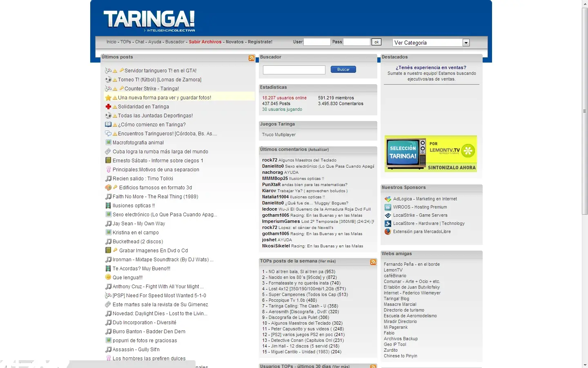
Task: Click the film icon beside Te Acordas? Muy Bueno!!!
Action: pos(108,269)
